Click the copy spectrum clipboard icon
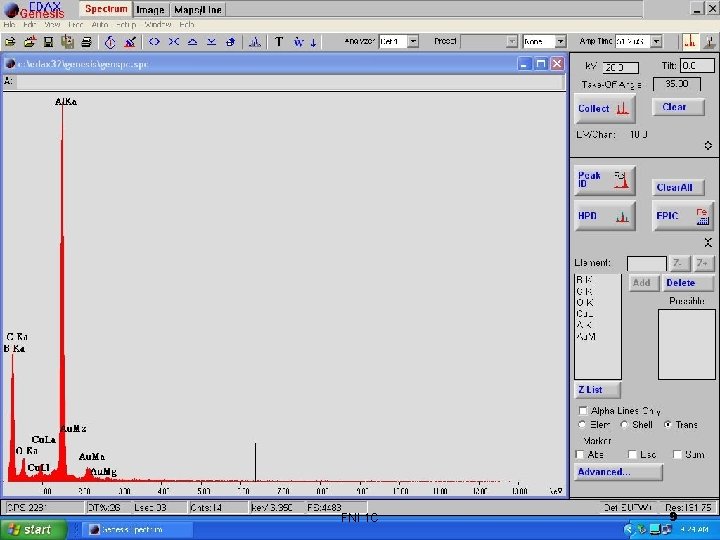This screenshot has height=540, width=720. (x=68, y=42)
